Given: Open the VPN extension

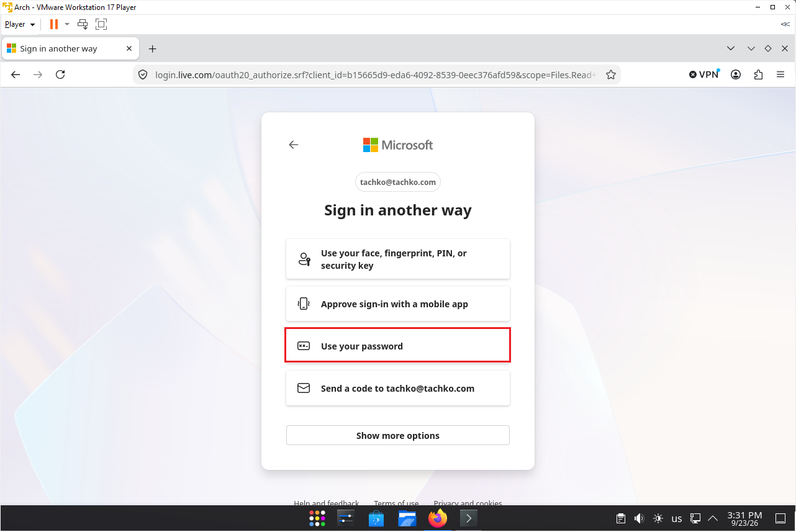Looking at the screenshot, I should (704, 74).
